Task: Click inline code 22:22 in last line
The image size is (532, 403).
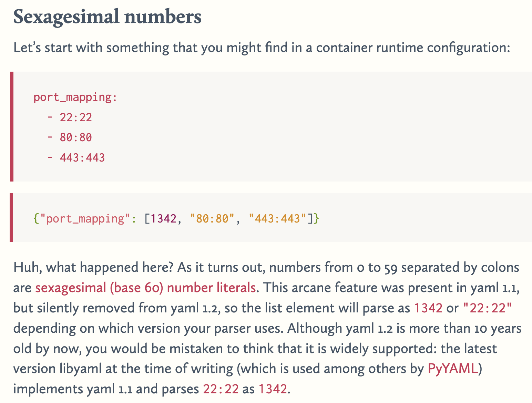Action: tap(221, 389)
